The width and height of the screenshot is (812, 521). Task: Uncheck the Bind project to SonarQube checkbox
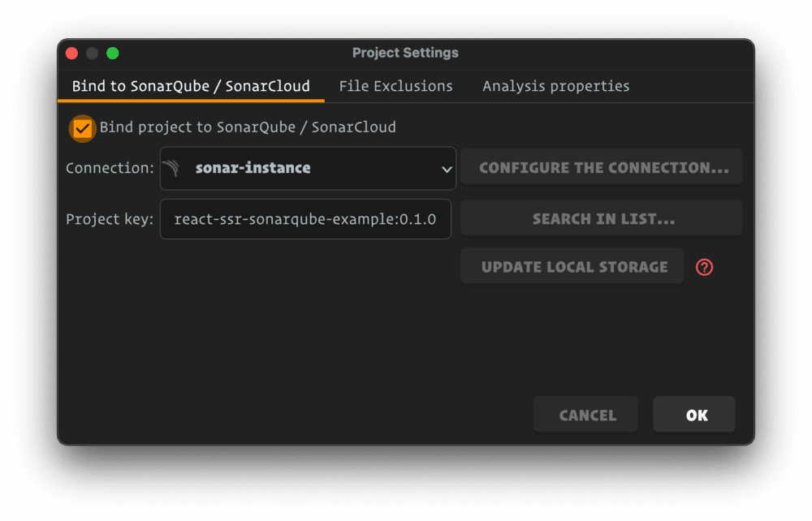point(82,127)
